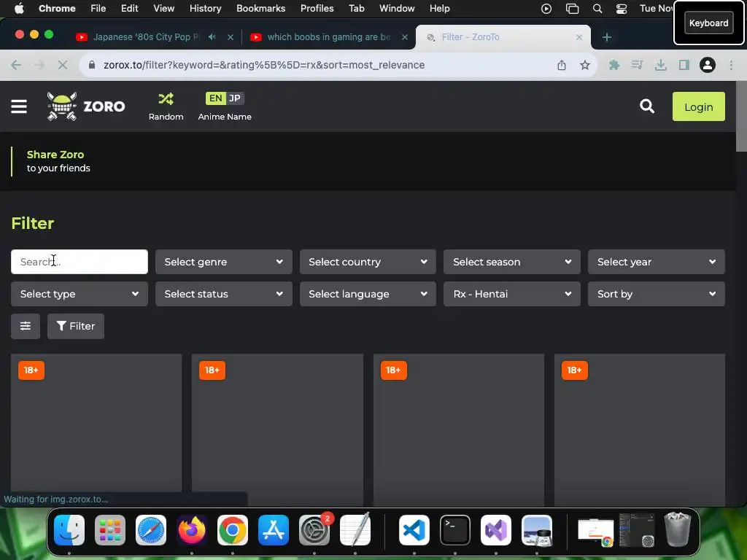The image size is (747, 560).
Task: Open the File menu
Action: (x=98, y=9)
